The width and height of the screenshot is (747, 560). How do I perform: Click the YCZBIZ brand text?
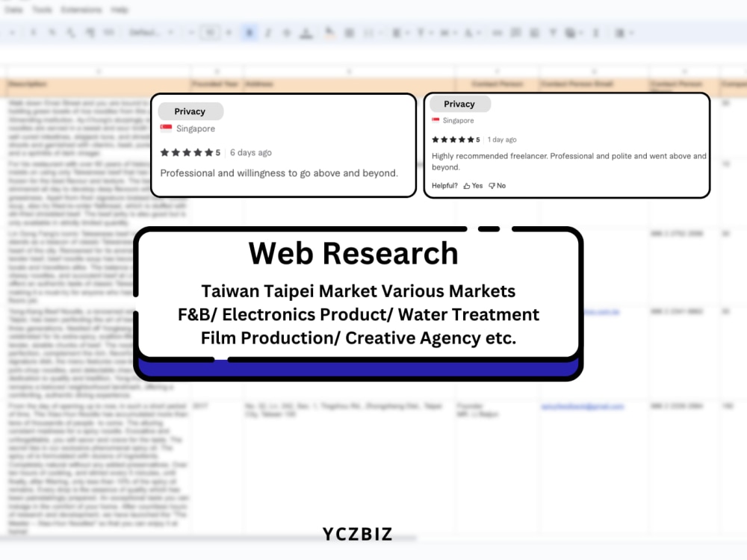(x=357, y=535)
